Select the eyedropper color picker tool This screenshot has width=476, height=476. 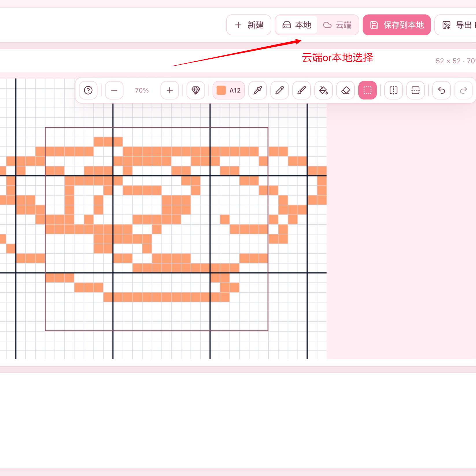tap(258, 90)
